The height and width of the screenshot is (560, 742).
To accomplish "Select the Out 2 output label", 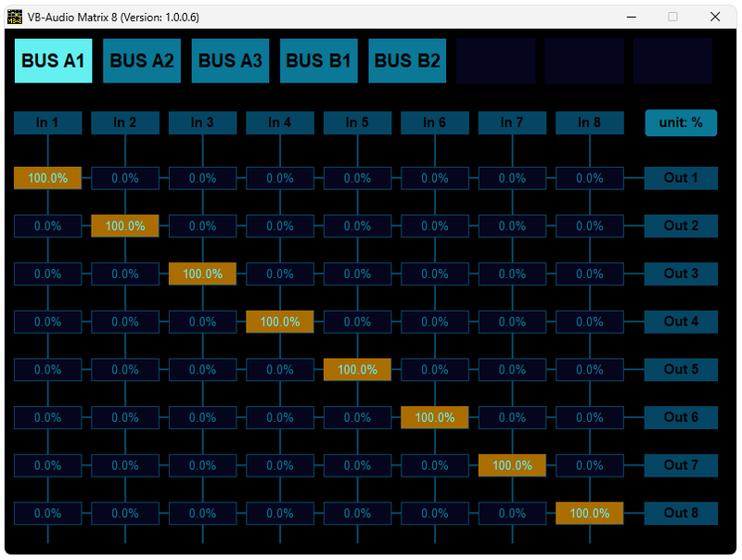I will (681, 226).
